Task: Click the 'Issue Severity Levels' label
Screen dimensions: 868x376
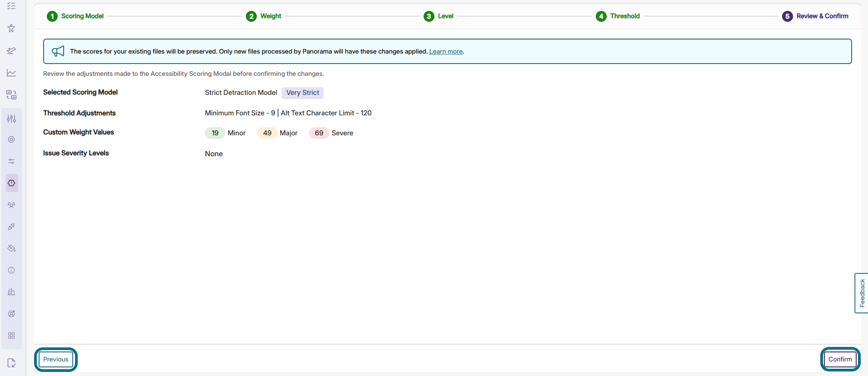Action: [x=76, y=153]
